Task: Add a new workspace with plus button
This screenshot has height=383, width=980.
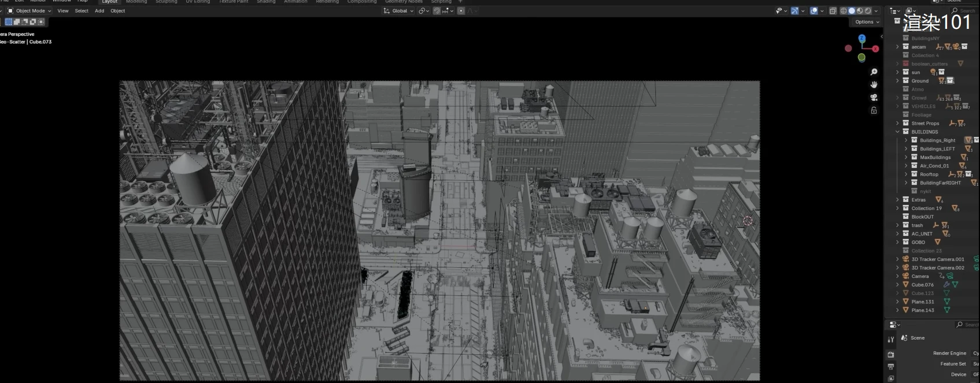Action: tap(461, 2)
